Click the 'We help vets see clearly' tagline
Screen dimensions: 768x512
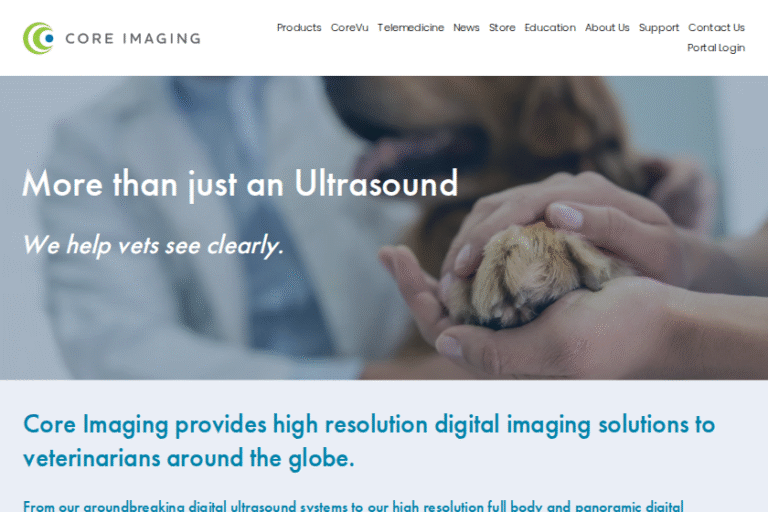click(153, 245)
